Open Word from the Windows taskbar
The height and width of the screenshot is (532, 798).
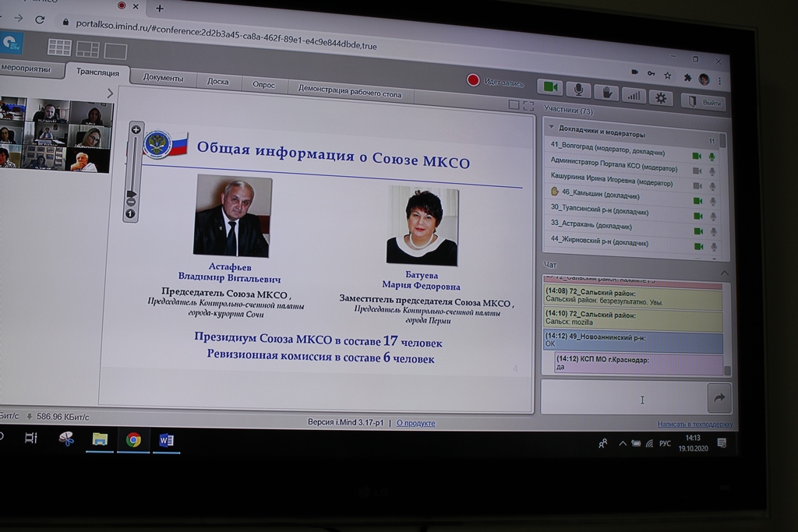click(x=166, y=440)
